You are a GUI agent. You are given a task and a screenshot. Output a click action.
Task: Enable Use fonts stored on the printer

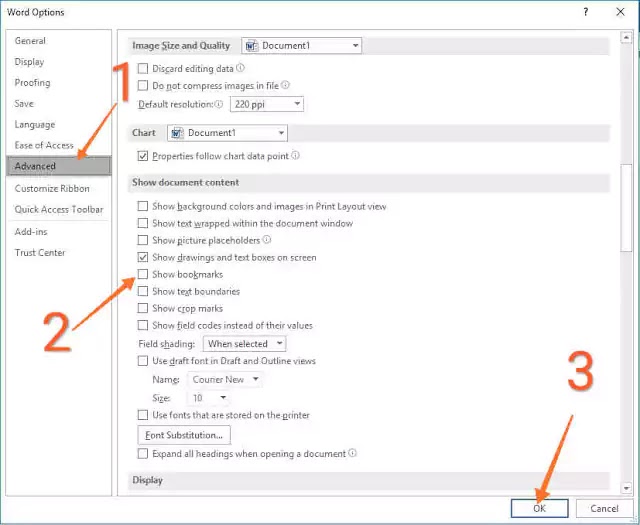(142, 415)
